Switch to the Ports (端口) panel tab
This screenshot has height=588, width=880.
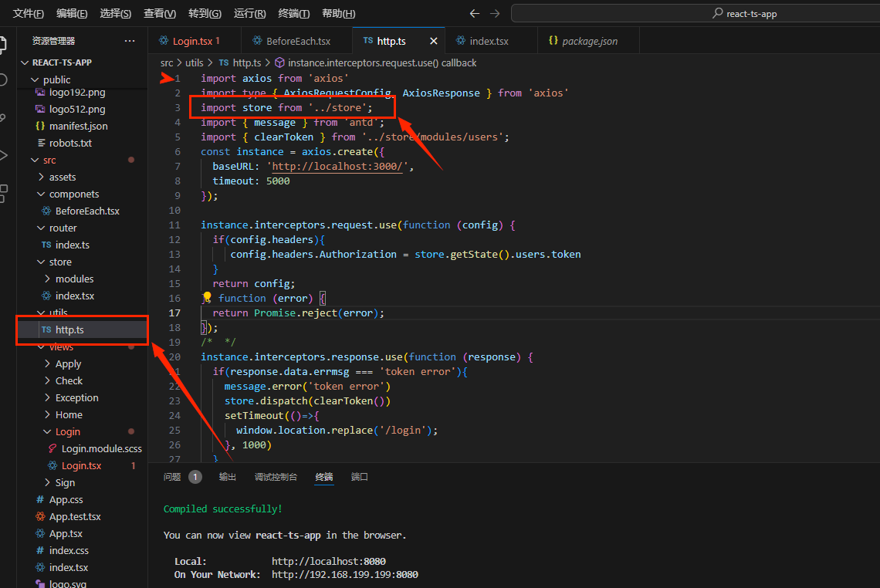(359, 477)
